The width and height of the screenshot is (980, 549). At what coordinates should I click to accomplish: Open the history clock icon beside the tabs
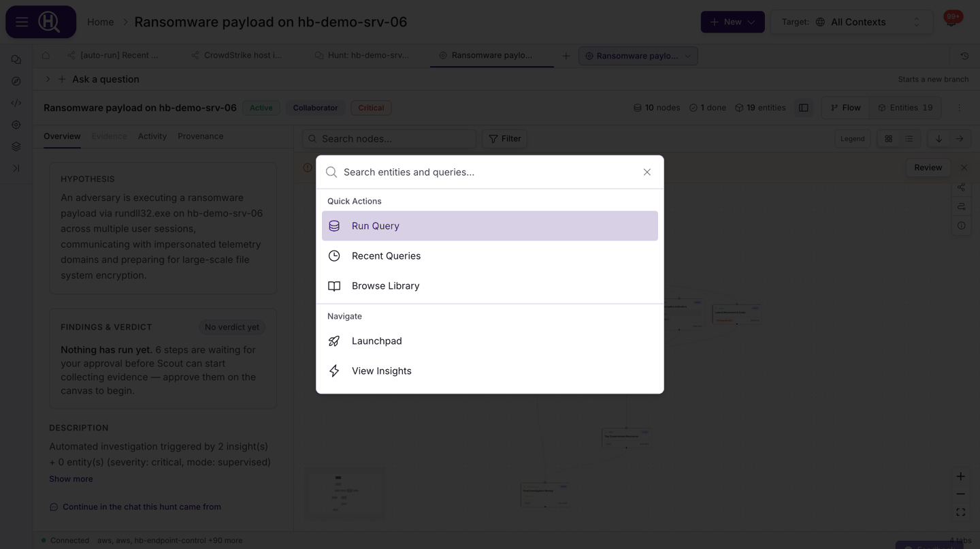(964, 56)
